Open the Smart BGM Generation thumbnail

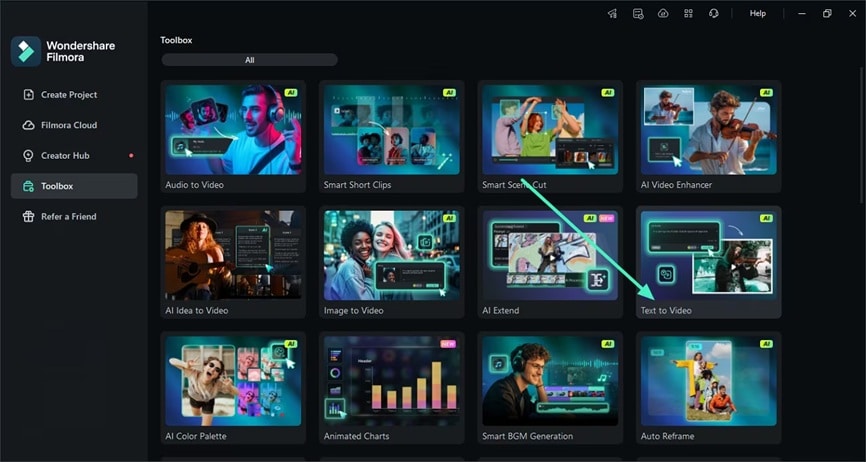(x=550, y=381)
